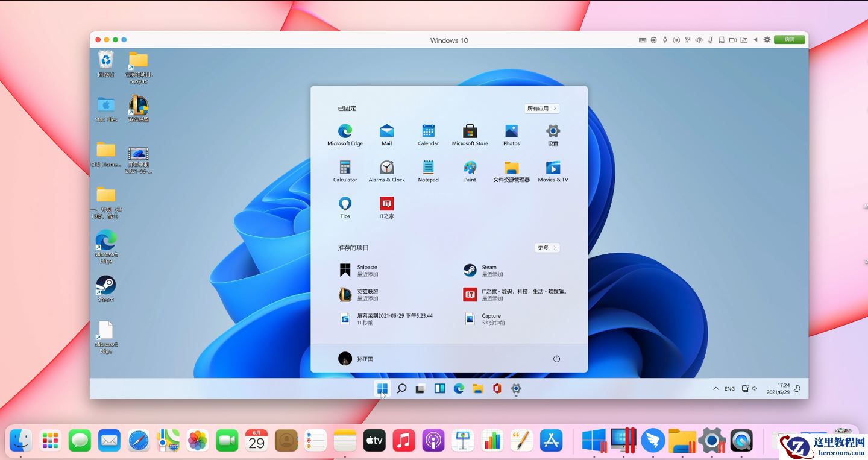Open Apple TV in macOS dock
Viewport: 868px width, 460px height.
[374, 441]
